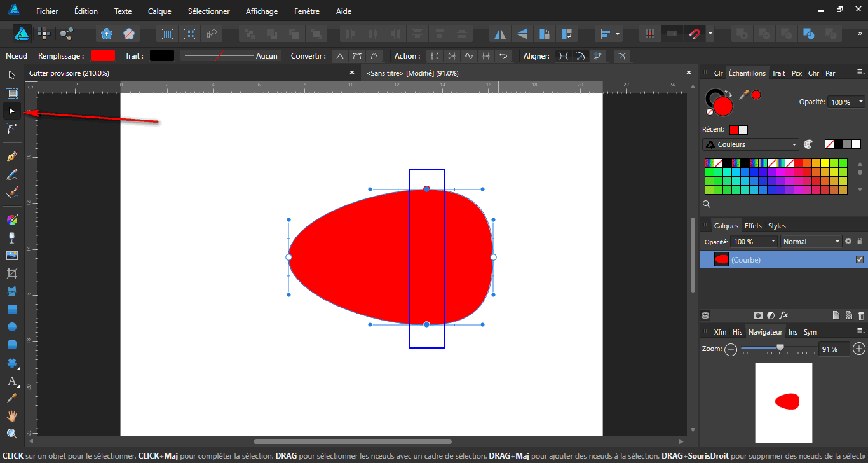Viewport: 868px width, 463px height.
Task: Switch to the Effets tab
Action: [x=753, y=225]
